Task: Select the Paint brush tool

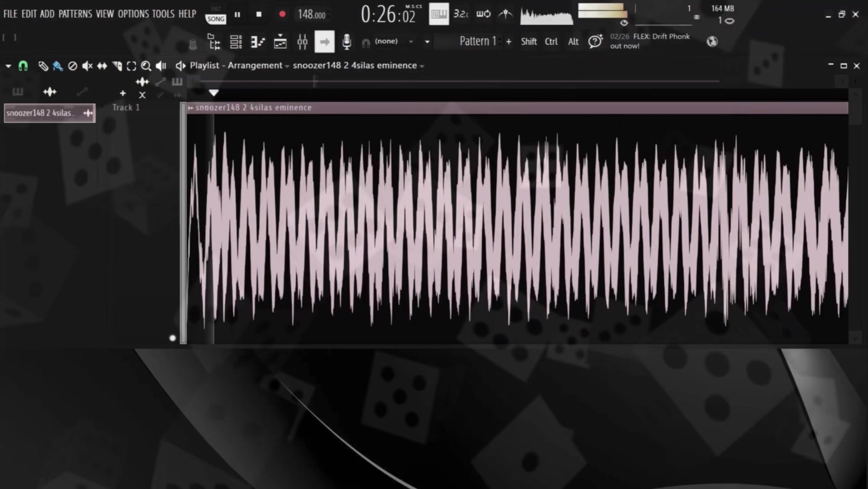Action: coord(57,66)
